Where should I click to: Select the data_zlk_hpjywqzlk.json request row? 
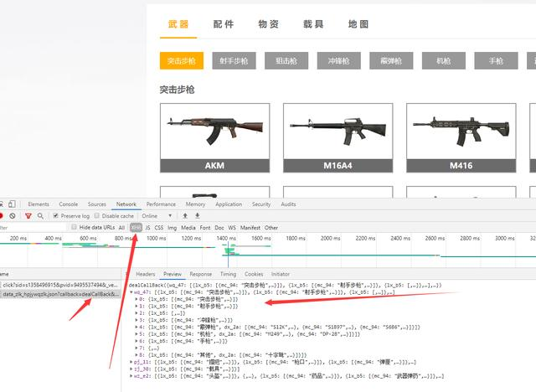tap(60, 294)
